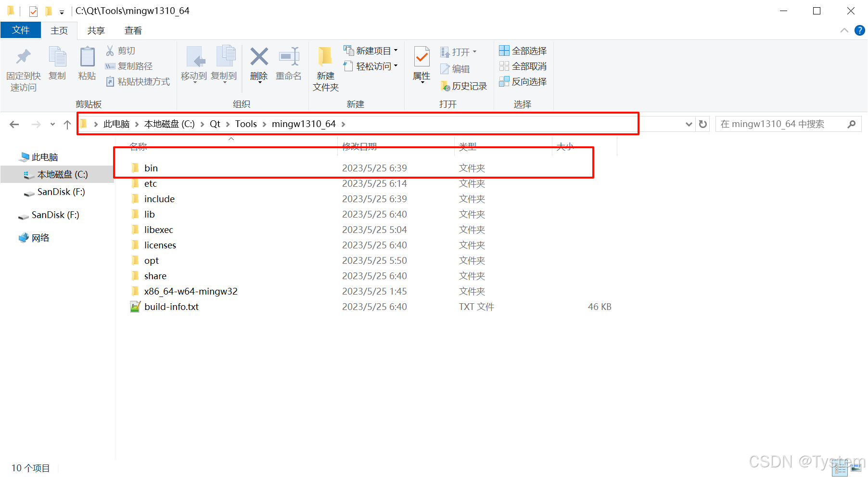Open the File tab
The width and height of the screenshot is (868, 477).
click(x=21, y=30)
